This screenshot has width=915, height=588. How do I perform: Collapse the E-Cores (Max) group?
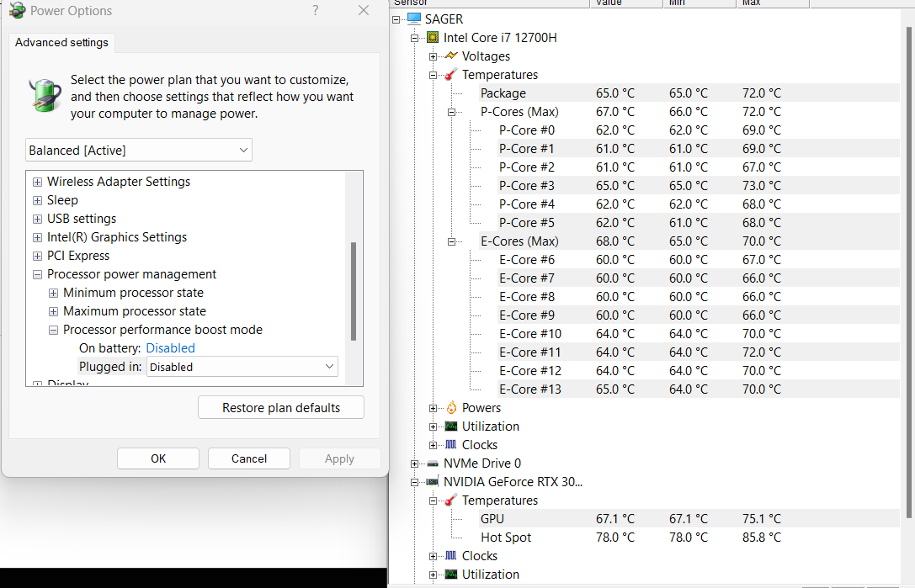click(x=452, y=241)
